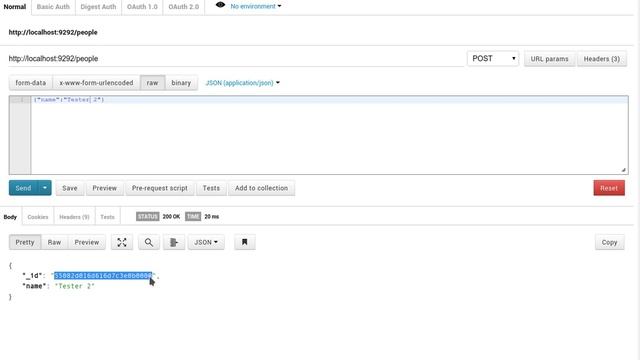Open Pre-request script editor

[160, 188]
